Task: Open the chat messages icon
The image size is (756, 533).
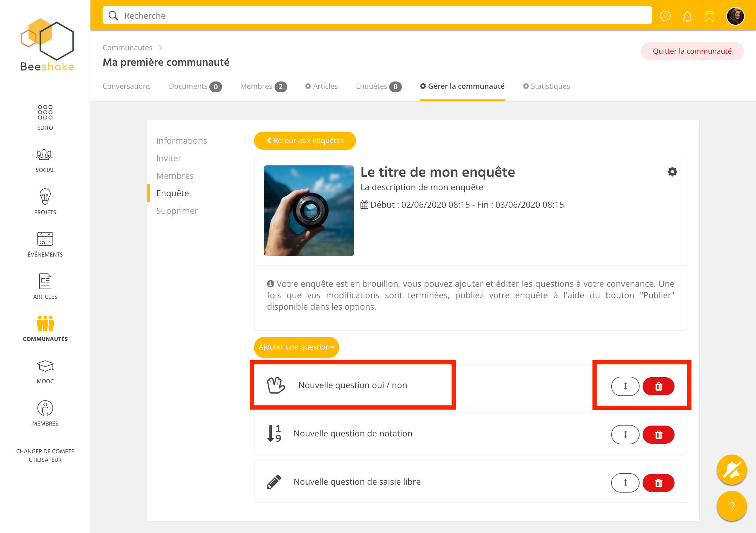Action: pyautogui.click(x=665, y=16)
